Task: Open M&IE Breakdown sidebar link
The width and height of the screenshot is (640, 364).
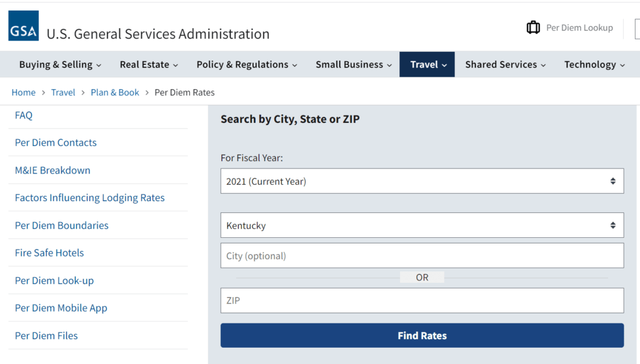Action: (52, 170)
